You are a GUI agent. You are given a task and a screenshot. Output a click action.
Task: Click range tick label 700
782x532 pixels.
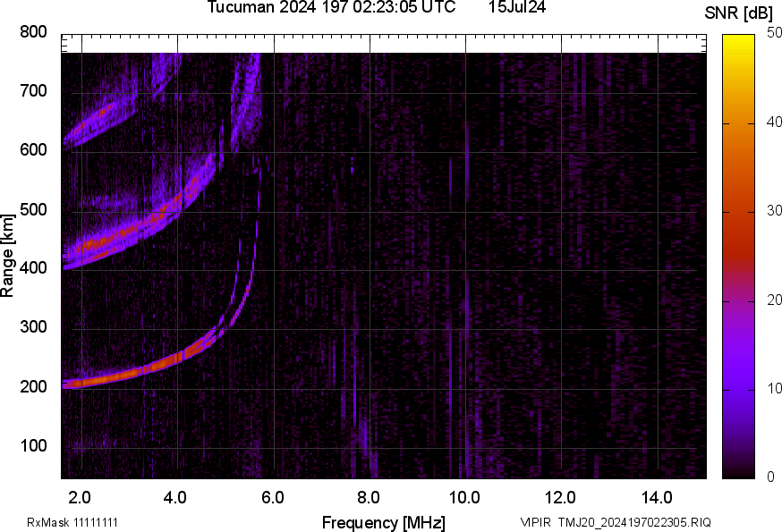pos(33,91)
